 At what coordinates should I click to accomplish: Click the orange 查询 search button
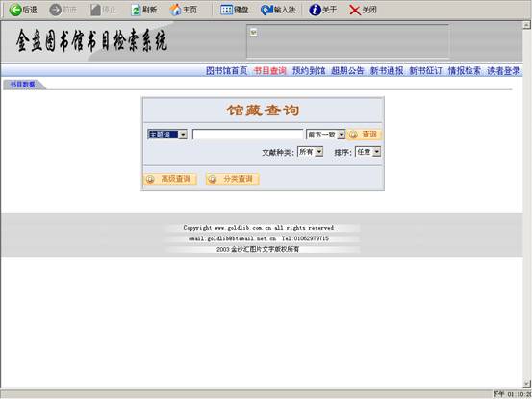click(364, 135)
